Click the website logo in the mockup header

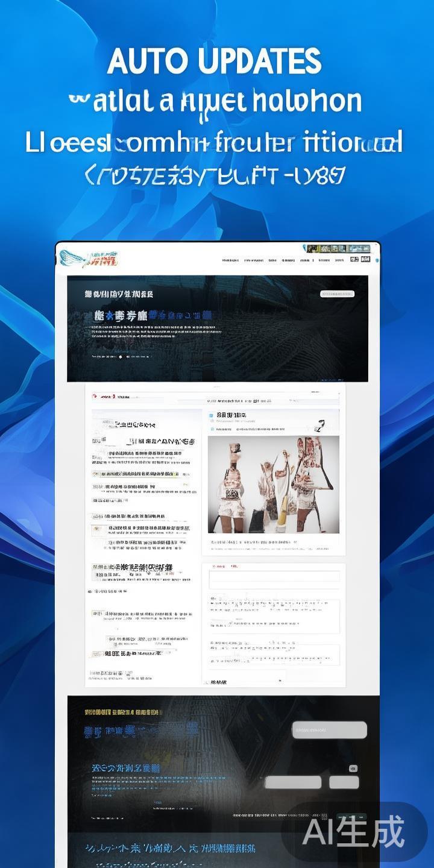pos(89,258)
